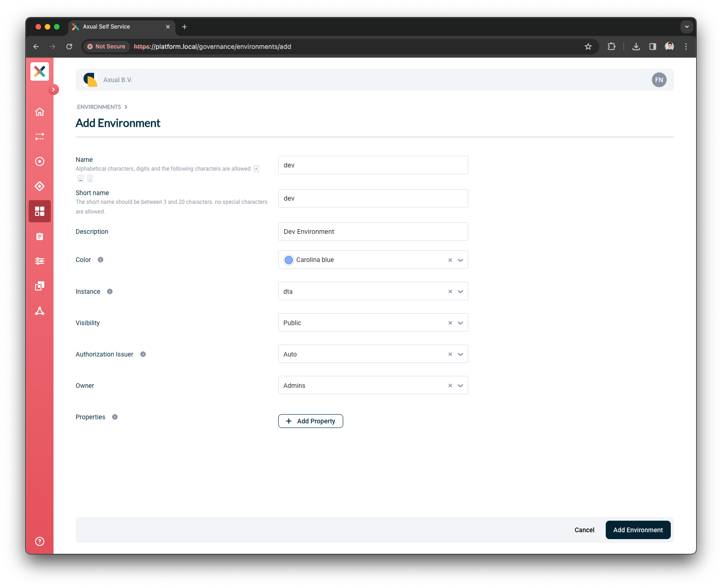Edit the Description input field
Image resolution: width=722 pixels, height=588 pixels.
coord(373,232)
